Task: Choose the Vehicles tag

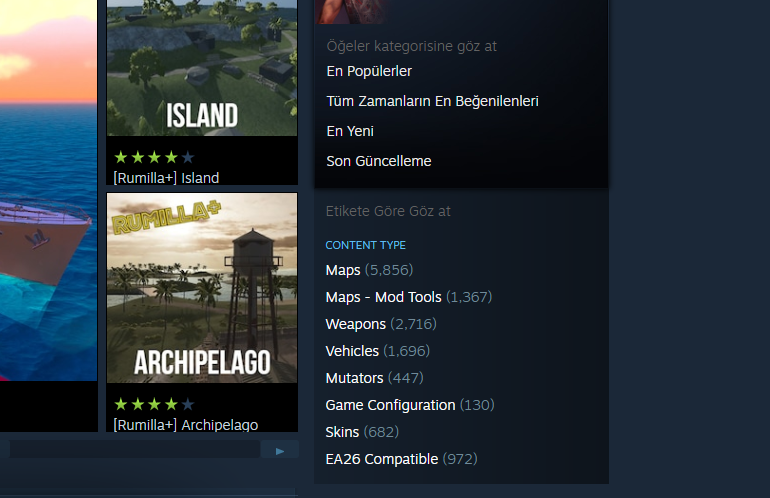Action: tap(352, 351)
